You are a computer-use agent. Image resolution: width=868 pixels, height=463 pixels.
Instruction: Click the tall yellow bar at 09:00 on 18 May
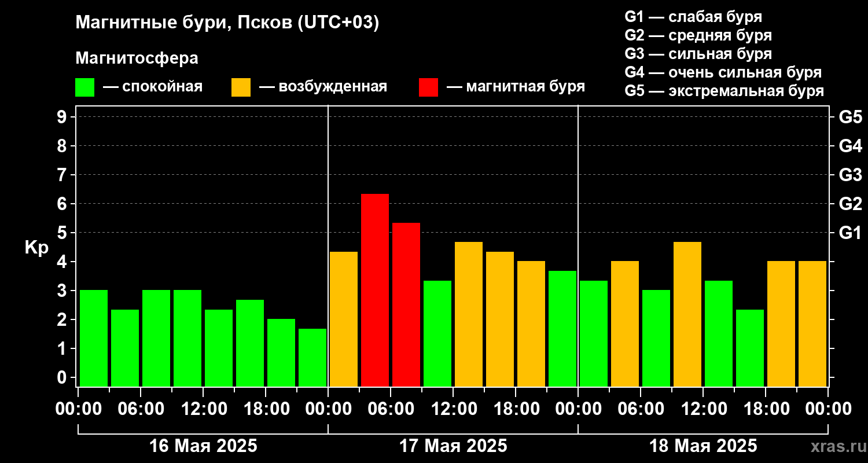click(687, 314)
